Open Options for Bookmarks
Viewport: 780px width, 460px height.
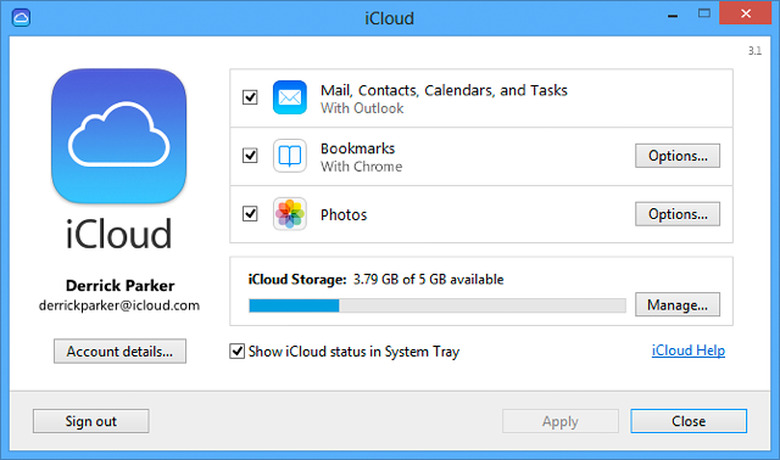677,156
